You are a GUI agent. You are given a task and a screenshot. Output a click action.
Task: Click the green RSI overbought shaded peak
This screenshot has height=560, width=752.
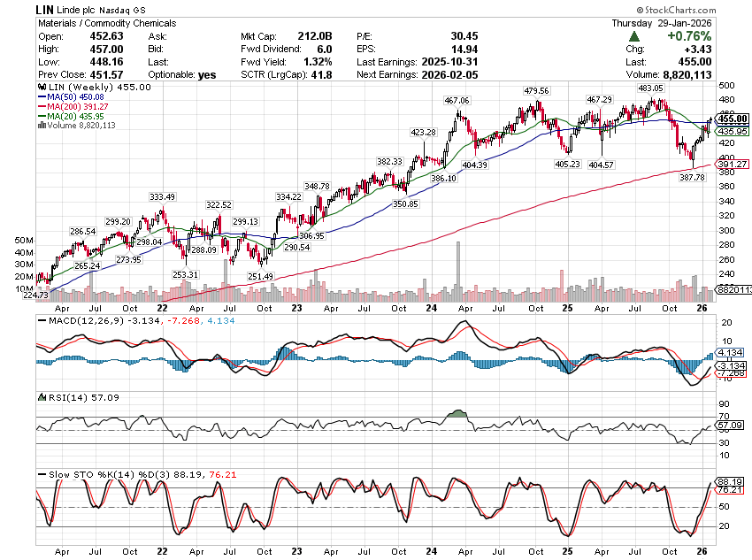click(457, 413)
